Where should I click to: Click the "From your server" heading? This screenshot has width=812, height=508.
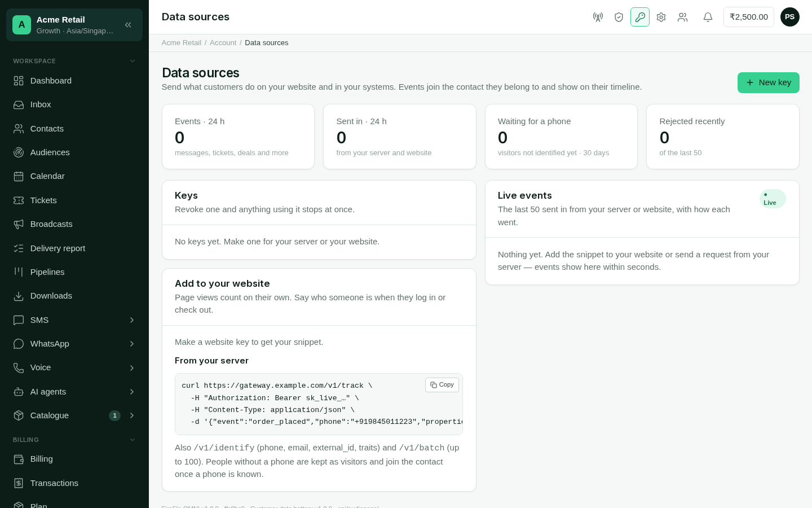[x=211, y=361]
